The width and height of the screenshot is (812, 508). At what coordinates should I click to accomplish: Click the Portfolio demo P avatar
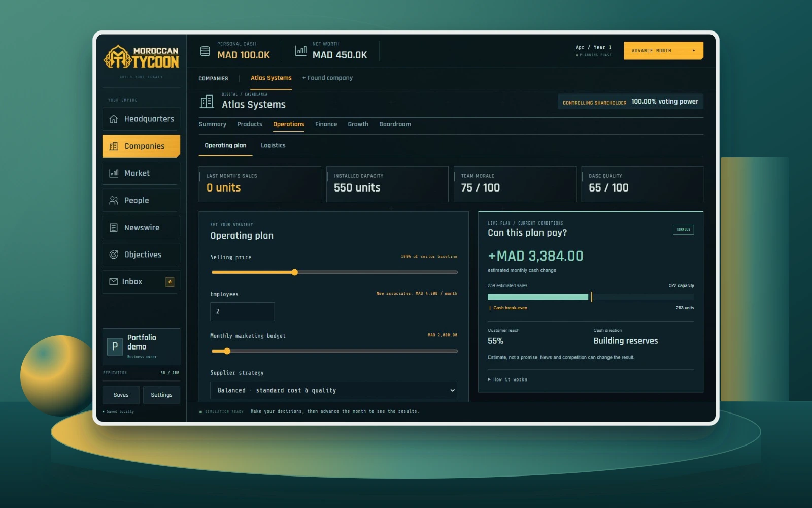coord(115,346)
